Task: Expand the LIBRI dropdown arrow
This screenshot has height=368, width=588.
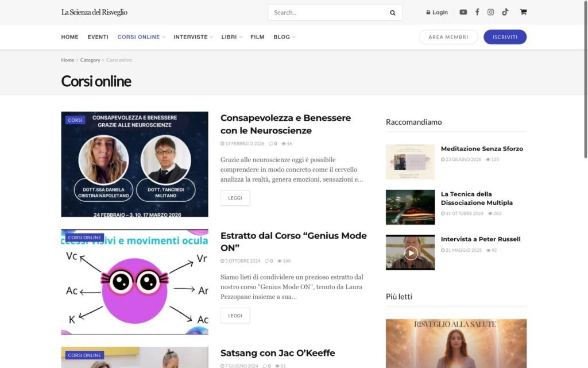Action: (241, 37)
